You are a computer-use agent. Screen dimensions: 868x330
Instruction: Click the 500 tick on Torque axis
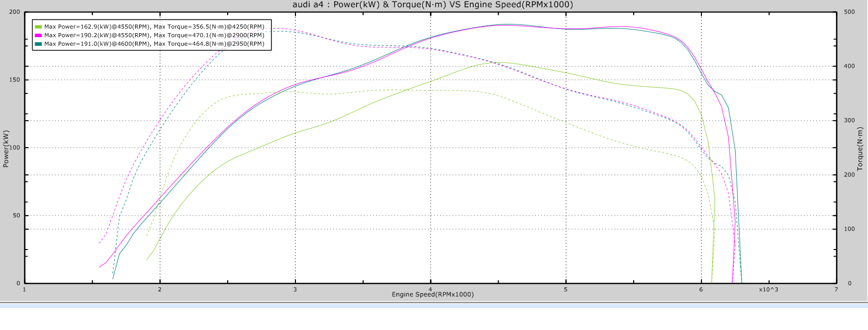tap(850, 12)
